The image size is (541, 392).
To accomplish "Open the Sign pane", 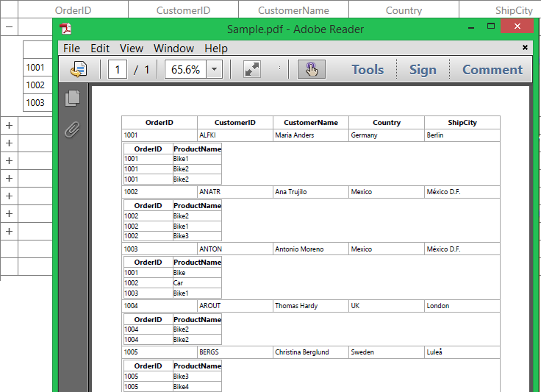I will click(423, 70).
